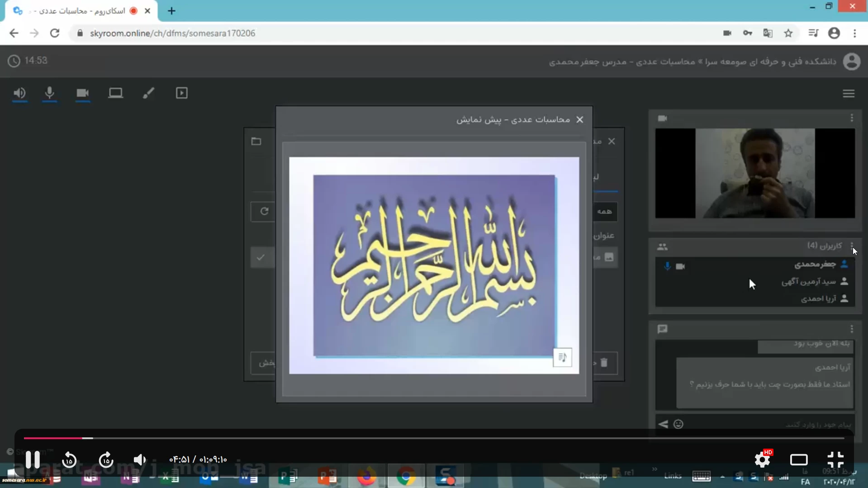Seek on the video progress bar

point(434,438)
